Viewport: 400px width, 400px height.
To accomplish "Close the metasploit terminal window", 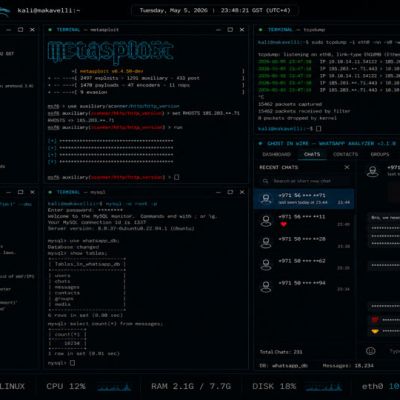I will point(242,30).
